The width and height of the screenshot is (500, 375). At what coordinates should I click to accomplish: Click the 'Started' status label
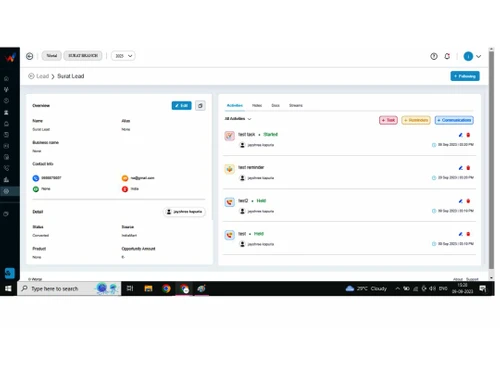click(270, 134)
